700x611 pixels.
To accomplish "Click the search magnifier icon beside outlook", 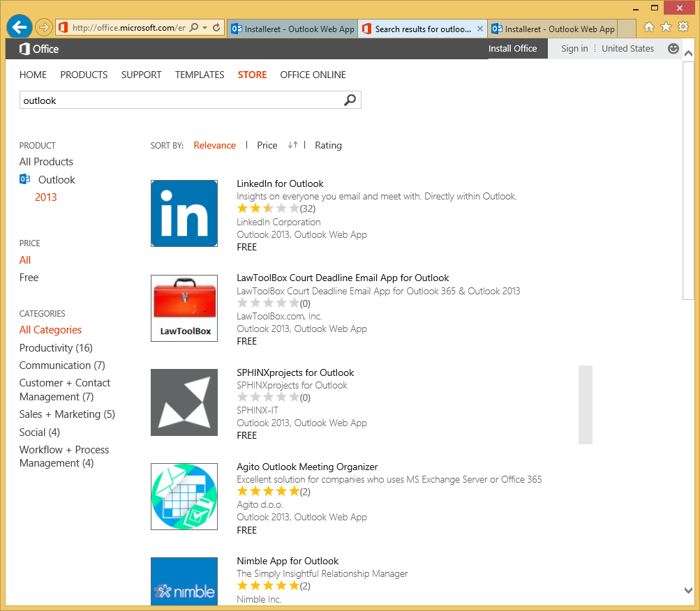I will (x=350, y=100).
